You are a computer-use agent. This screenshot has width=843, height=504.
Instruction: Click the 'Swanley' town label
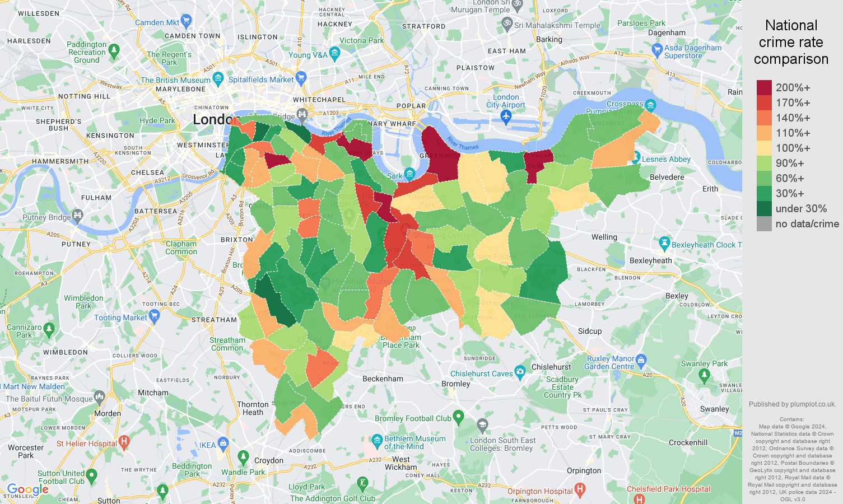click(x=714, y=409)
